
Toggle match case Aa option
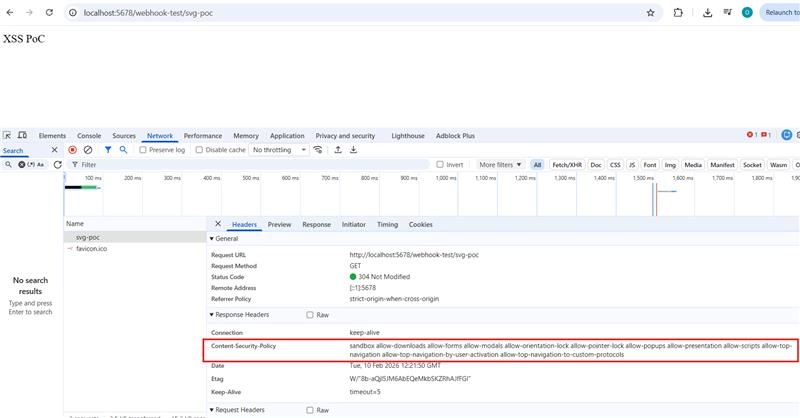click(x=40, y=164)
